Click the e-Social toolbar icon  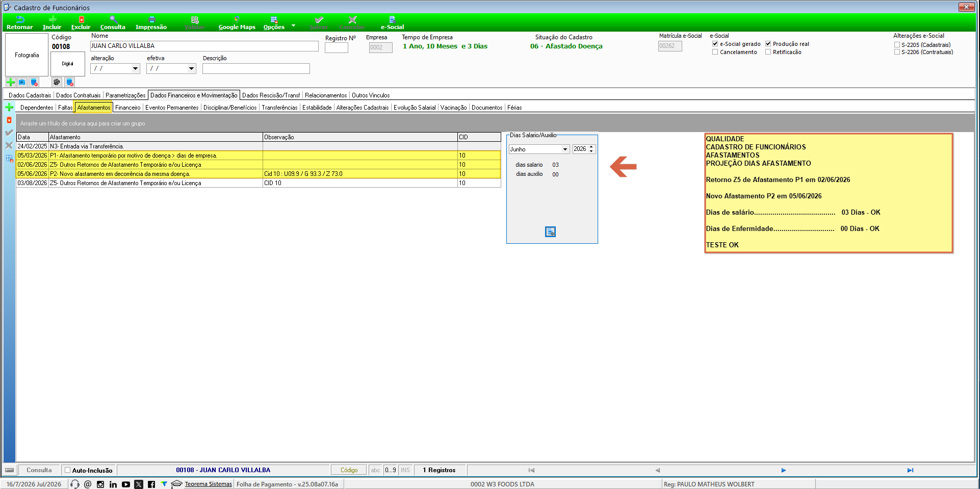click(x=392, y=23)
